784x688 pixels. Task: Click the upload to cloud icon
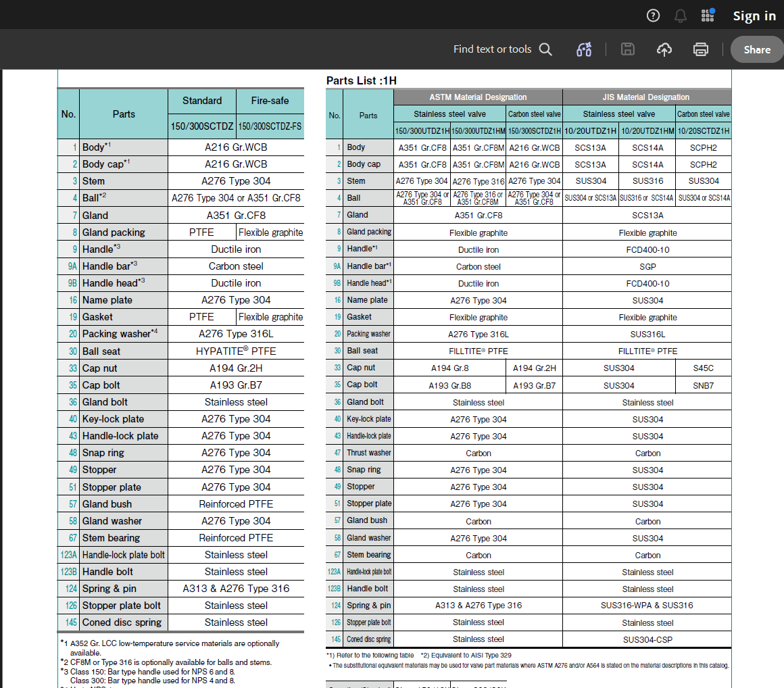(664, 49)
